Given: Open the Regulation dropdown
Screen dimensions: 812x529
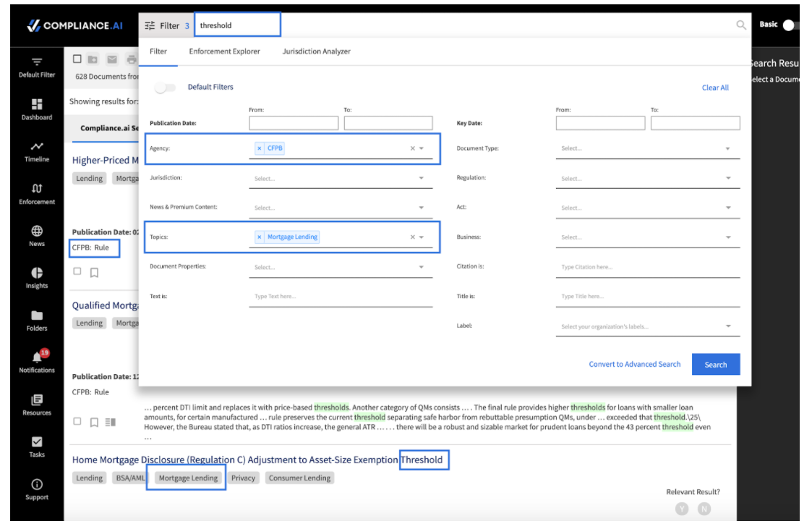Looking at the screenshot, I should (x=648, y=178).
